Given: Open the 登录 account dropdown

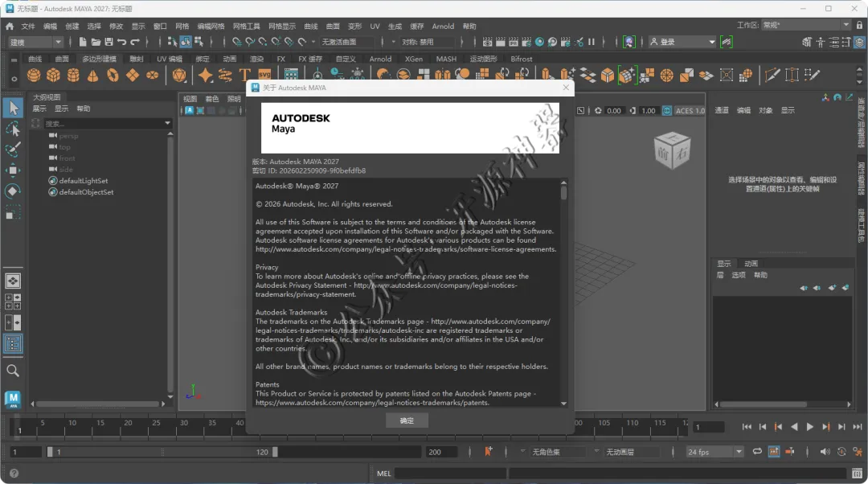Looking at the screenshot, I should coord(682,42).
